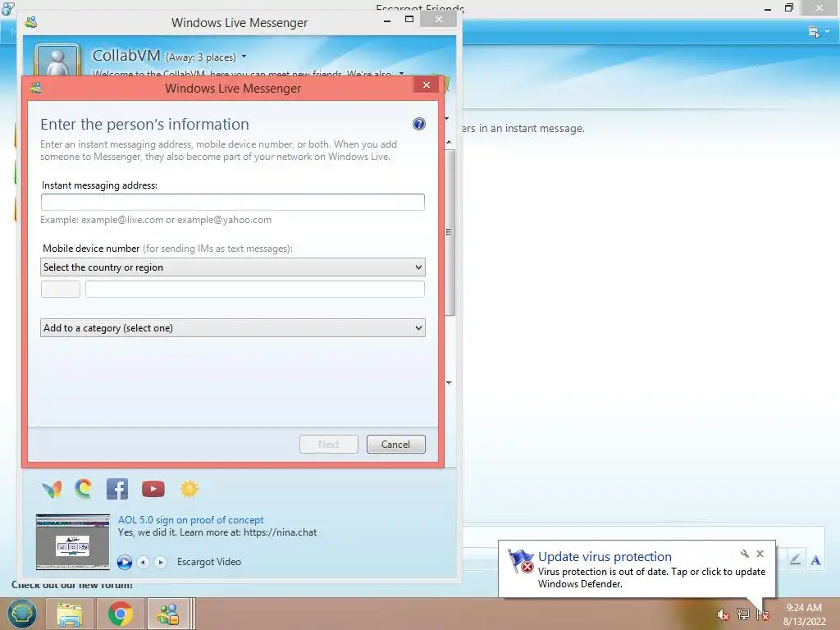Click the contact list scrollbar down arrow
The height and width of the screenshot is (630, 840).
click(x=449, y=382)
